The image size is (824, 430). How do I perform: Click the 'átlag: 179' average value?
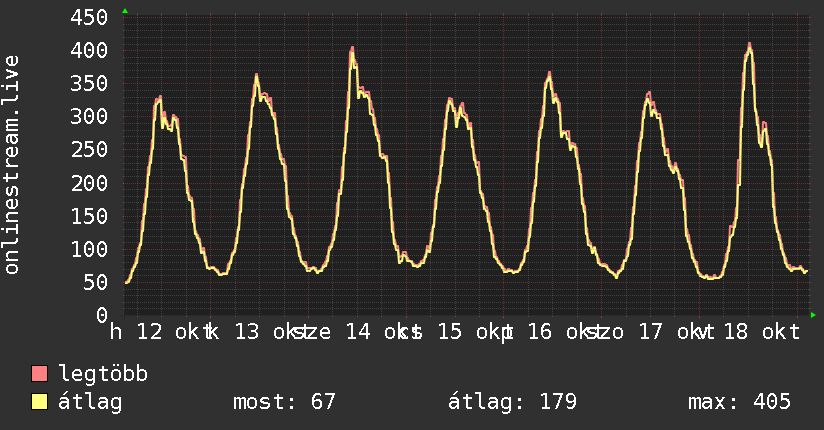click(512, 402)
